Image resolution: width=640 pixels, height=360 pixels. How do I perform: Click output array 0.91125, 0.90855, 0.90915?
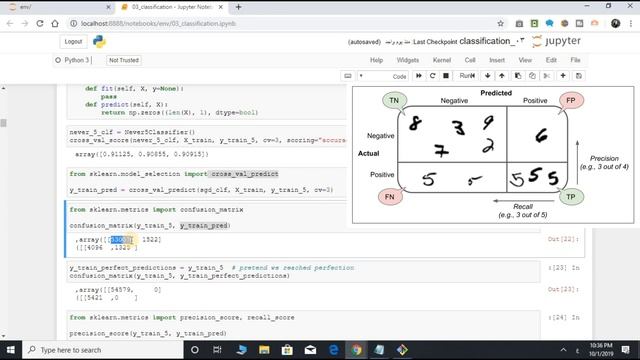[x=142, y=154]
